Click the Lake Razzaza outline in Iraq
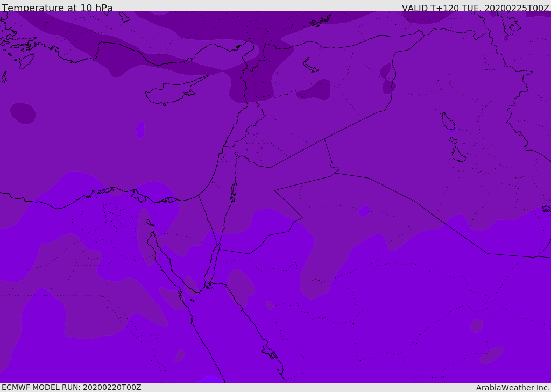This screenshot has height=392, width=551. coord(458,155)
